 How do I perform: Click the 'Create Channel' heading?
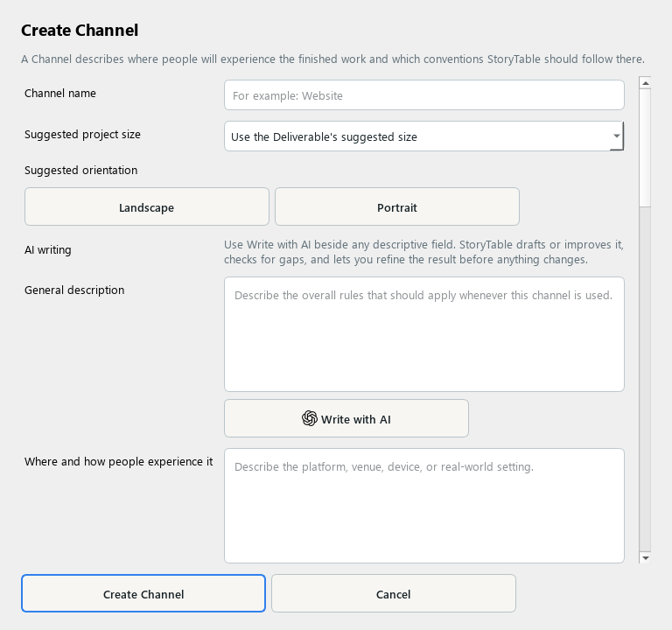[80, 30]
